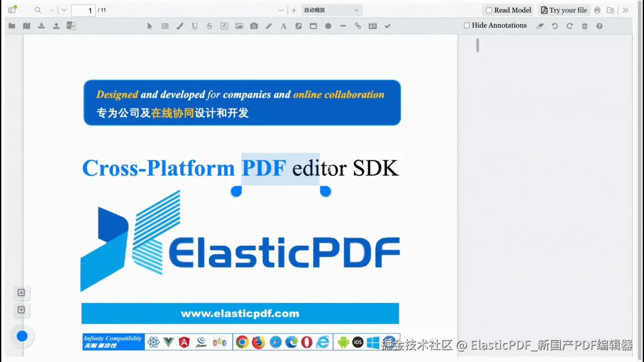
Task: Select the insert image tool
Action: 239,26
